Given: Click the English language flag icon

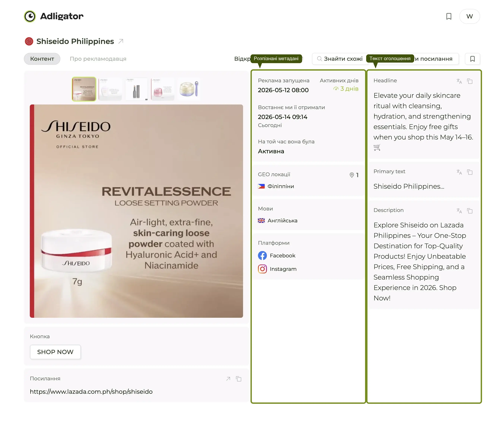Looking at the screenshot, I should pos(261,220).
